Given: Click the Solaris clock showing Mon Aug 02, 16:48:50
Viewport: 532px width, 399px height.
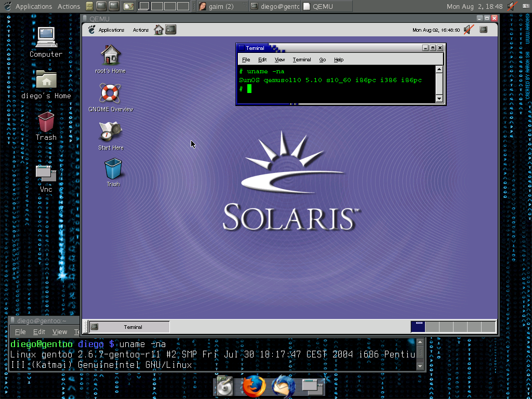Looking at the screenshot, I should pos(436,30).
